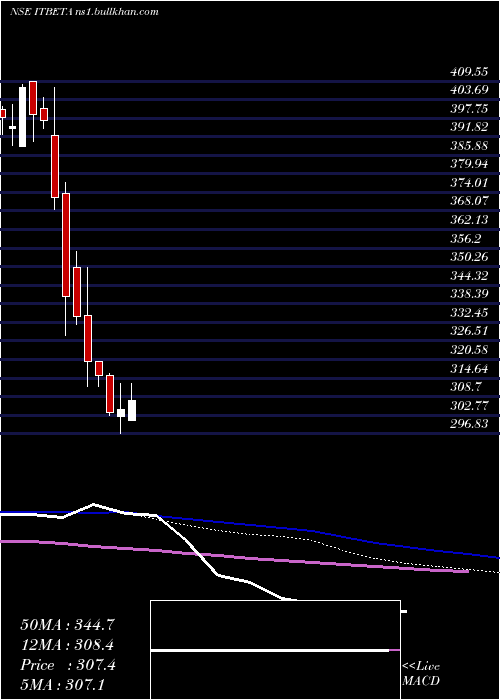
Task: Click the tallest red candlestick body
Action: (x=66, y=245)
